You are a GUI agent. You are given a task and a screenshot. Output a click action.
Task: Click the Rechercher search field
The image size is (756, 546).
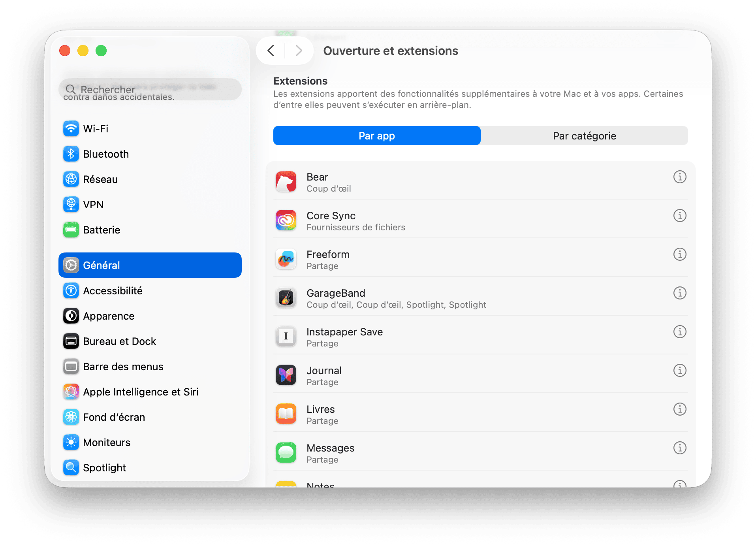[x=150, y=89]
